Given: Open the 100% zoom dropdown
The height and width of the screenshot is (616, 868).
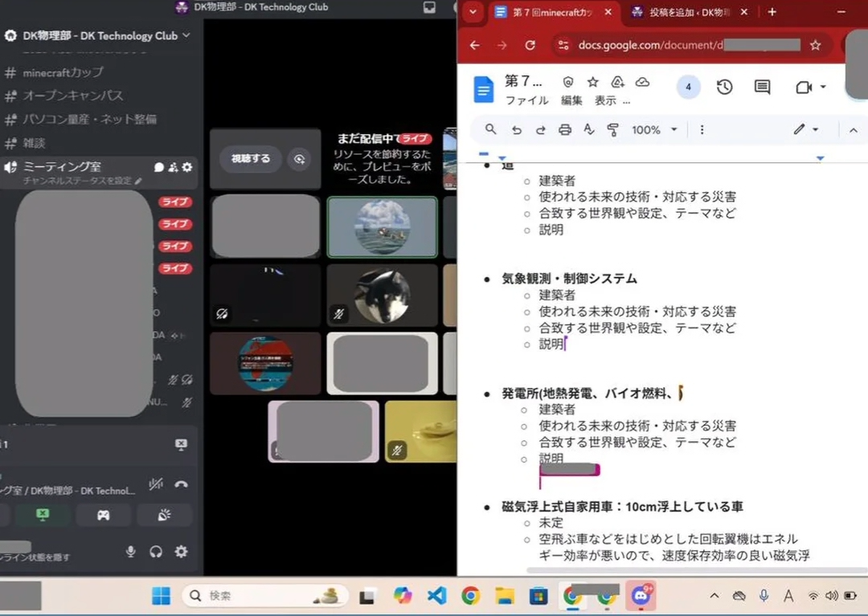Looking at the screenshot, I should point(654,130).
